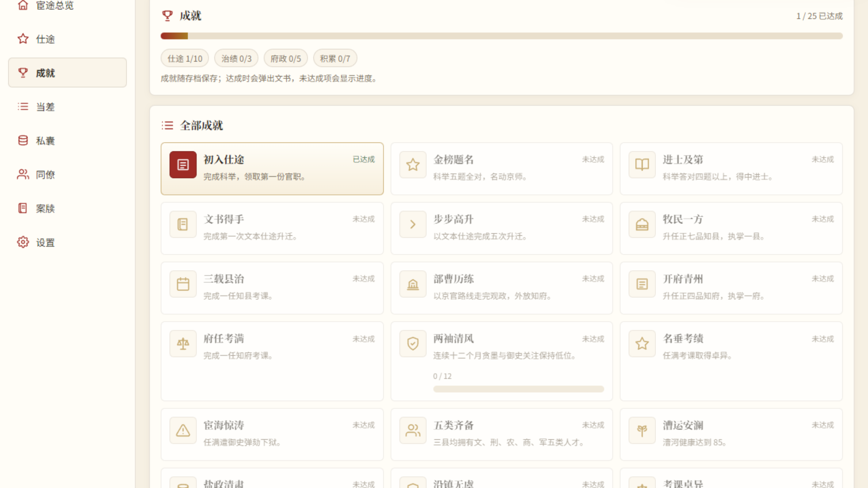Screen dimensions: 868x488
Task: Click the star icon of 金榜题名
Action: point(413,164)
